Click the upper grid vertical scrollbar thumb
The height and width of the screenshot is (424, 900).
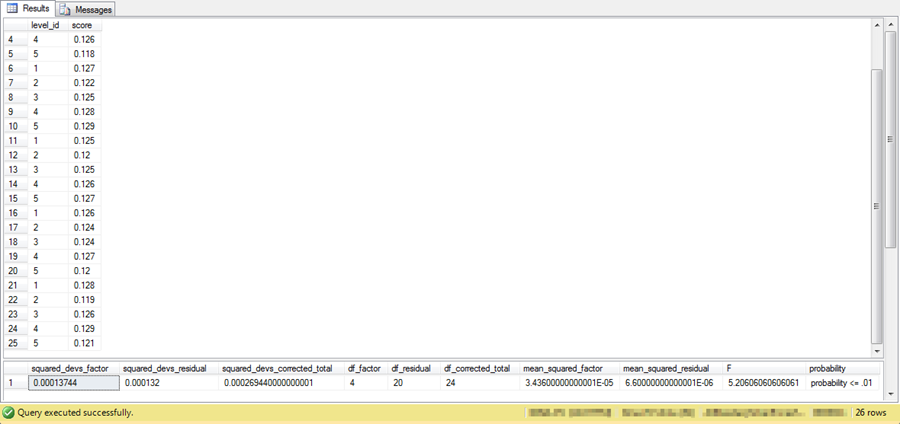876,207
